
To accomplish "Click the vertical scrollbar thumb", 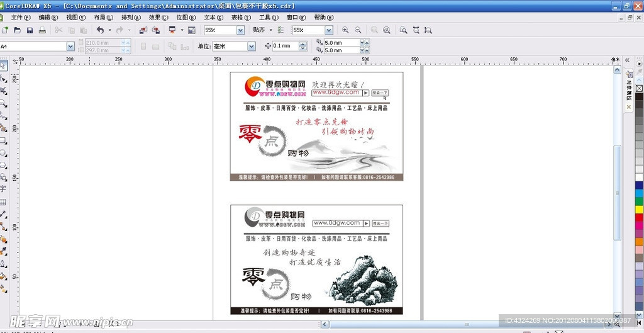I will tap(618, 193).
